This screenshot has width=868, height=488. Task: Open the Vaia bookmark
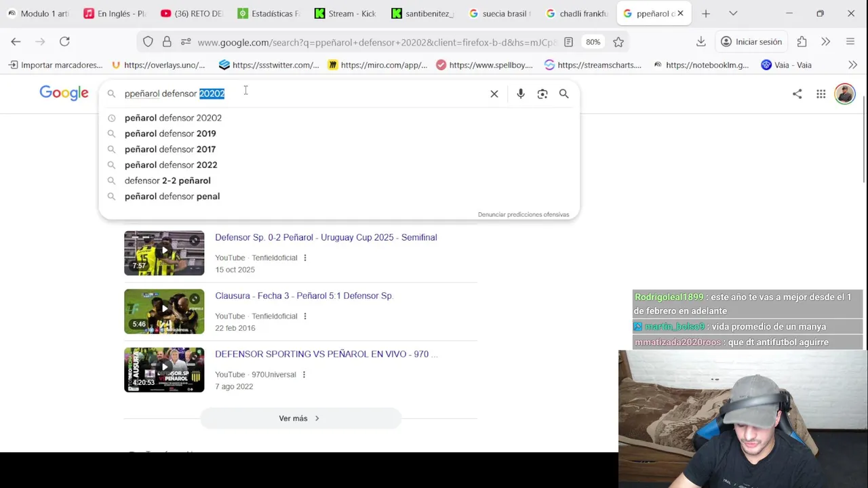[x=787, y=65]
